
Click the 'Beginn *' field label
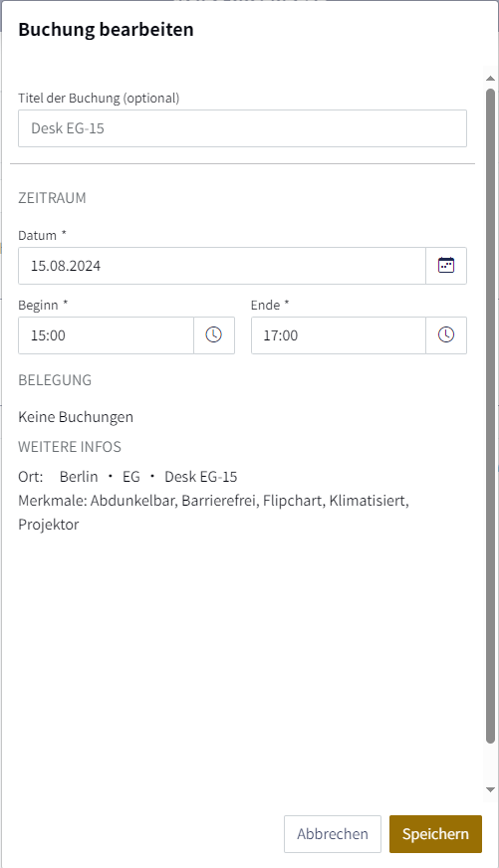(x=43, y=305)
